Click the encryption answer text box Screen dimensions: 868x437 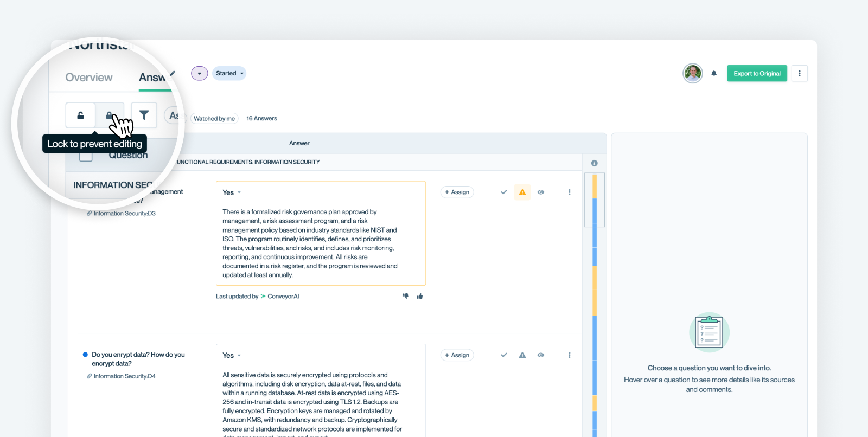tap(321, 390)
